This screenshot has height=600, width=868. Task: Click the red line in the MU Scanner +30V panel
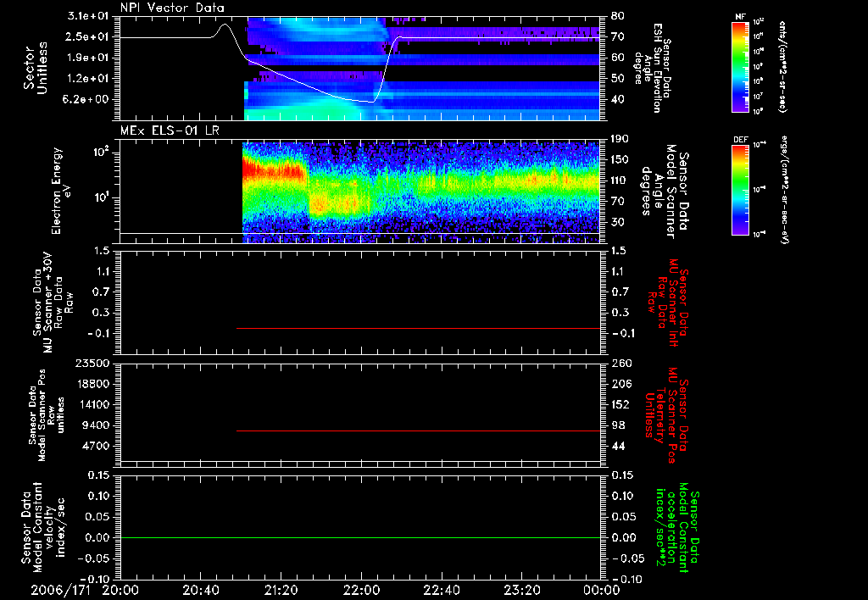click(418, 328)
